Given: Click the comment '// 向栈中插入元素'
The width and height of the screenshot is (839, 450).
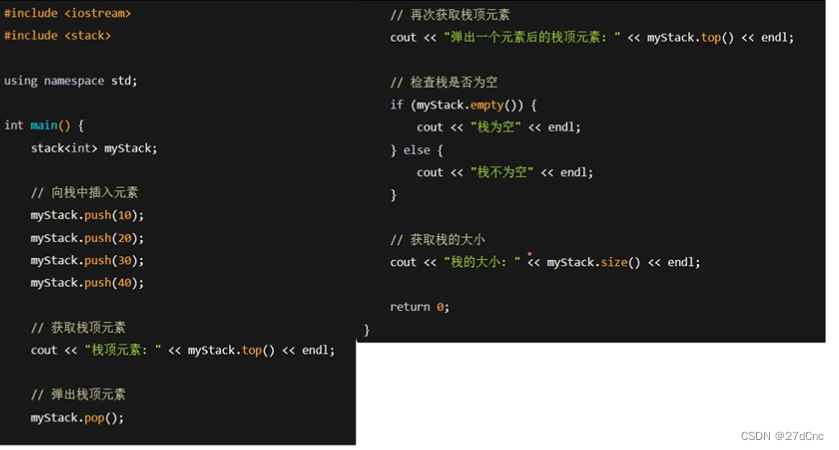Looking at the screenshot, I should [85, 193].
